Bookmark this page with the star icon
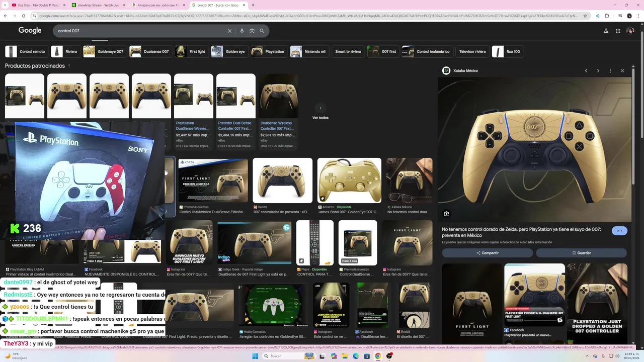 coord(585,16)
